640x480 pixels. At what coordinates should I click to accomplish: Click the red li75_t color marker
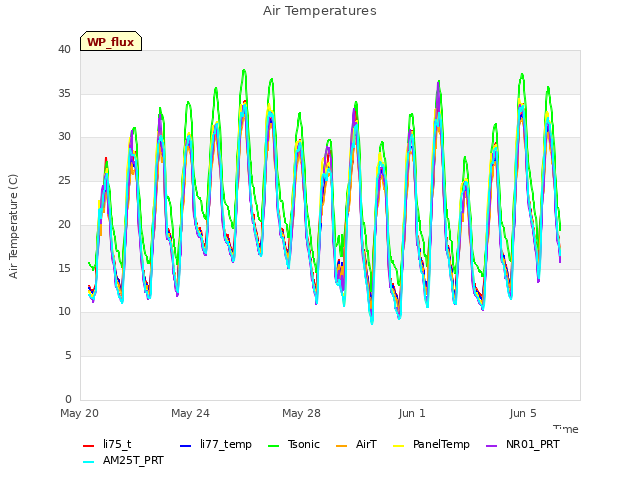(x=89, y=446)
